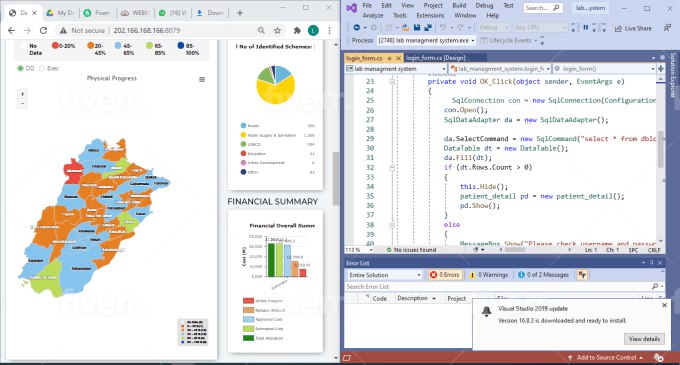Viewport: 680px width, 365px height.
Task: Switch to login_form.cs [Design] tab
Action: click(x=435, y=58)
